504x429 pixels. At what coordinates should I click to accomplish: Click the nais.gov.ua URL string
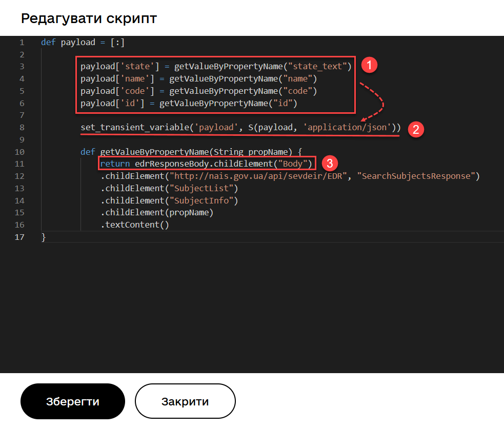259,176
